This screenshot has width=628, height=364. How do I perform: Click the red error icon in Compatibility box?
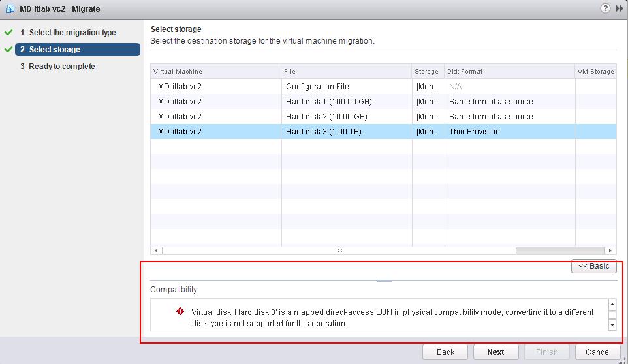coord(180,311)
